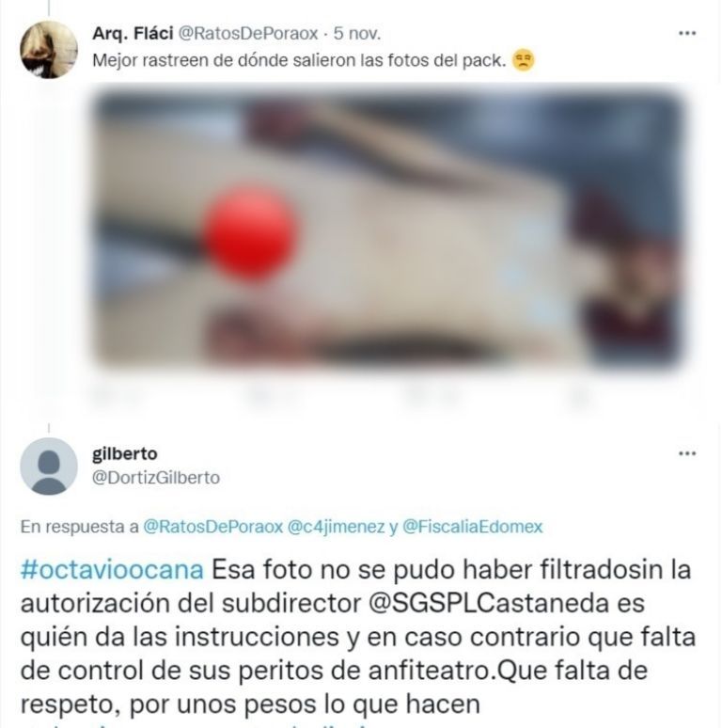Open the three-dot menu on Arq. Fláci's tweet
The width and height of the screenshot is (722, 728).
[x=687, y=33]
